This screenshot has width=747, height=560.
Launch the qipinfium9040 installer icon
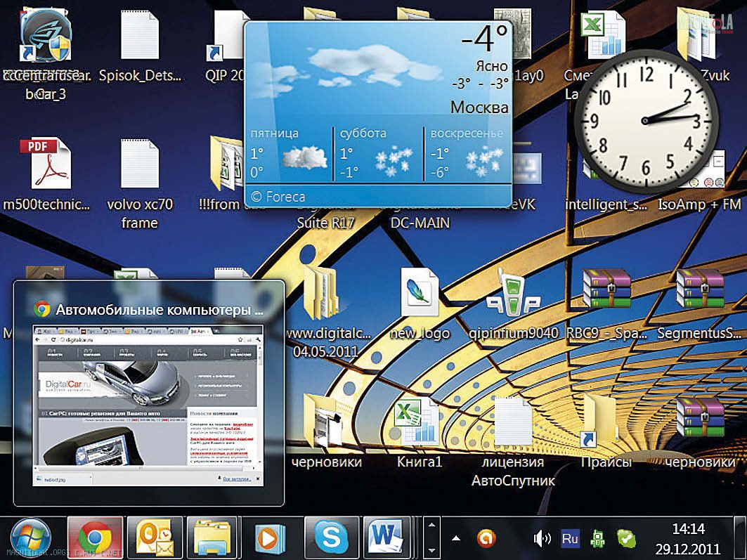(x=513, y=305)
